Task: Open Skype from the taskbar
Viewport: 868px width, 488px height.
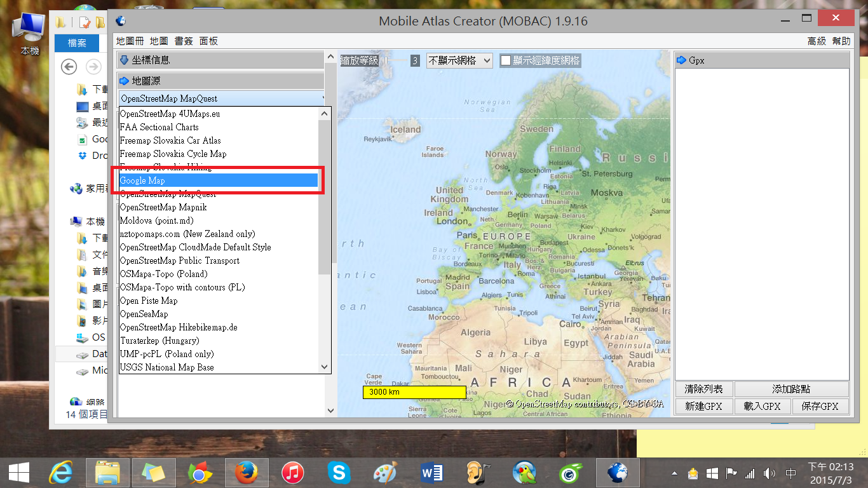Action: pos(339,473)
